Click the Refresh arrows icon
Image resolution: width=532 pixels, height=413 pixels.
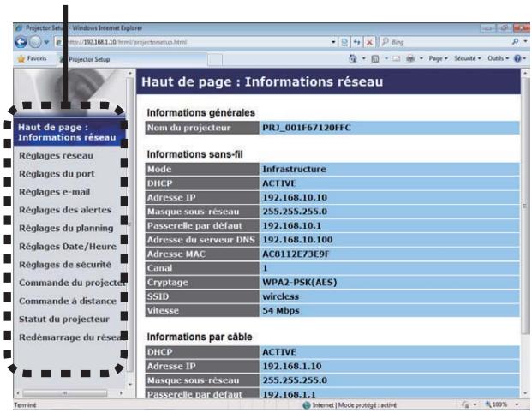click(356, 42)
